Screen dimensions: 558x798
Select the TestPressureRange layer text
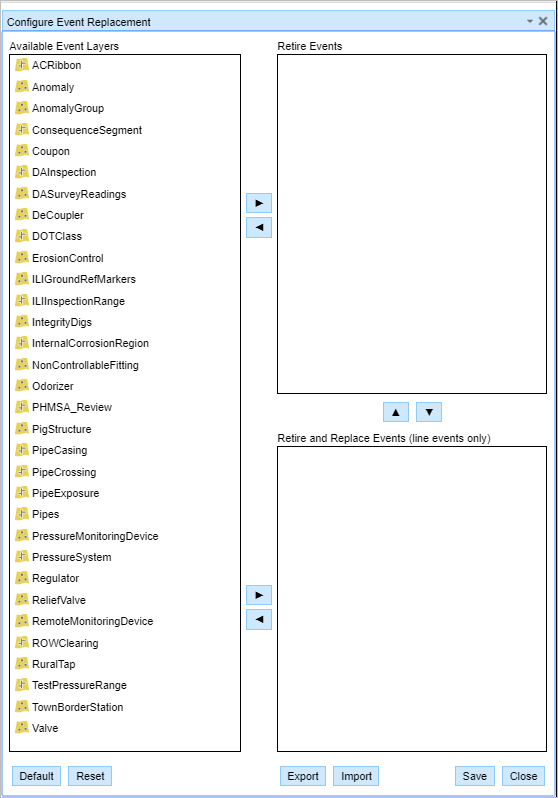[79, 685]
